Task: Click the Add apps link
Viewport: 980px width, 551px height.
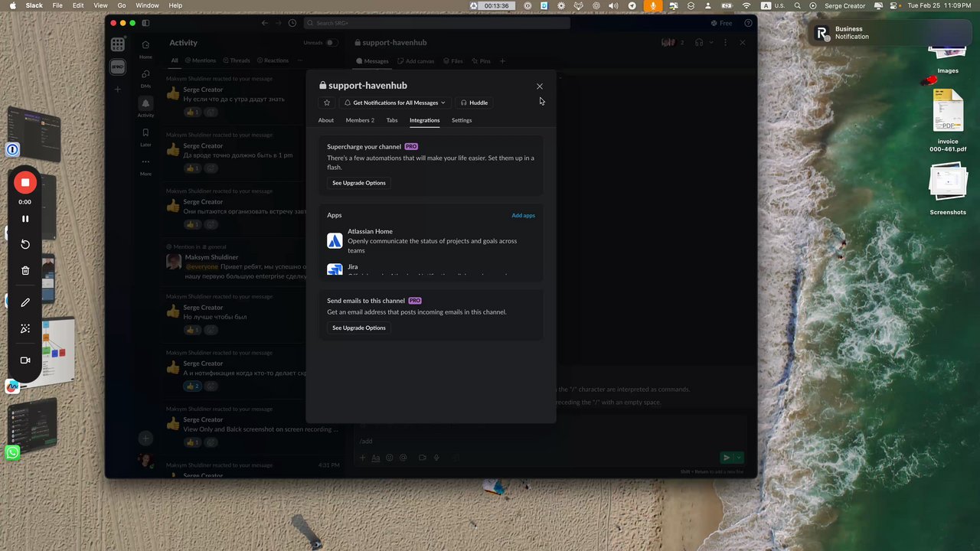Action: [523, 215]
